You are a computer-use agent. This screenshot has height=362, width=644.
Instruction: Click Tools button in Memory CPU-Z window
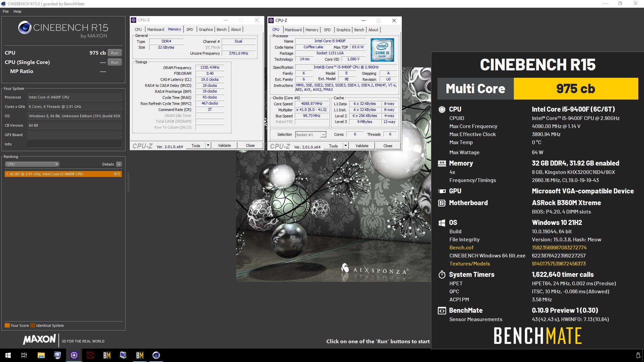pyautogui.click(x=196, y=146)
